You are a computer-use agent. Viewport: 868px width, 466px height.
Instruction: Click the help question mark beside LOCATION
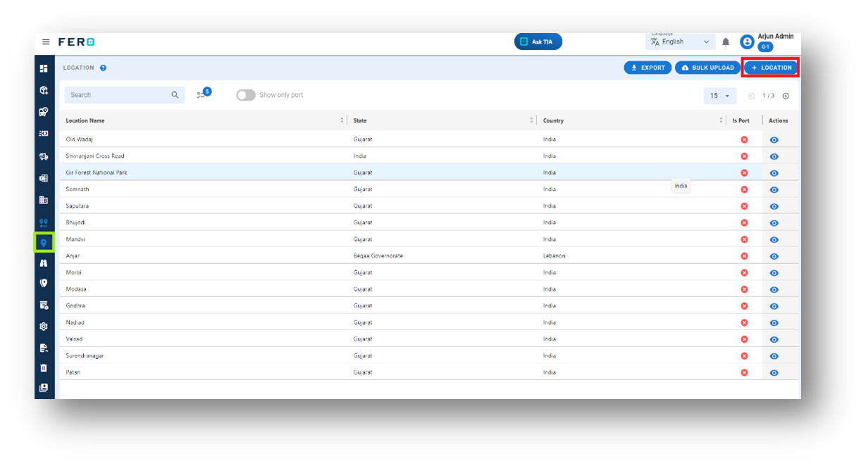103,68
